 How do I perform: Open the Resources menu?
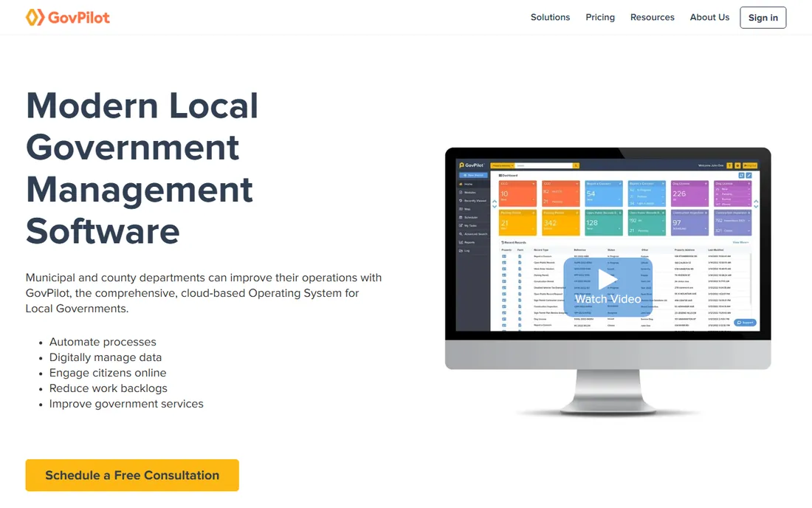click(652, 17)
